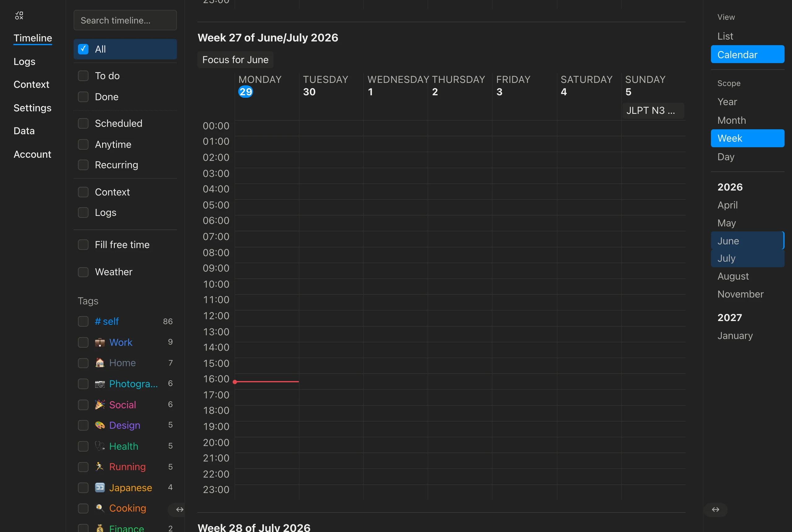
Task: Switch to List view
Action: tap(747, 36)
